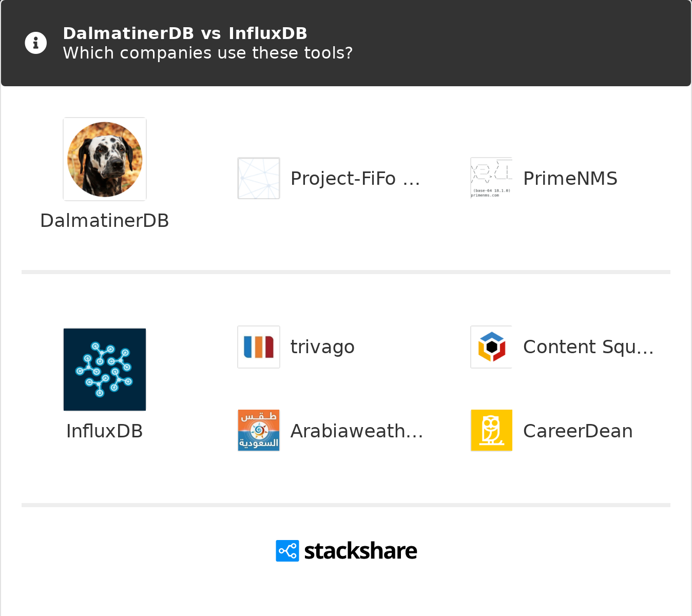
Task: Open the PrimeNMS company link
Action: (x=570, y=179)
